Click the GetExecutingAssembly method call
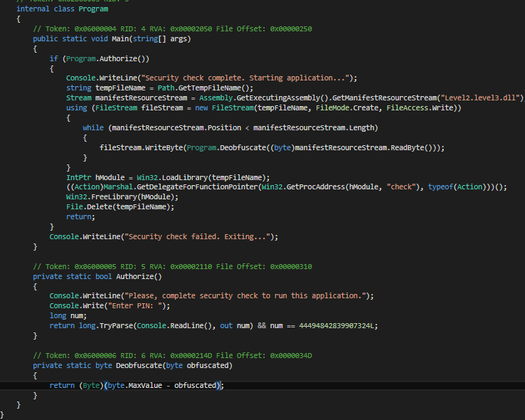525x420 pixels. 278,98
